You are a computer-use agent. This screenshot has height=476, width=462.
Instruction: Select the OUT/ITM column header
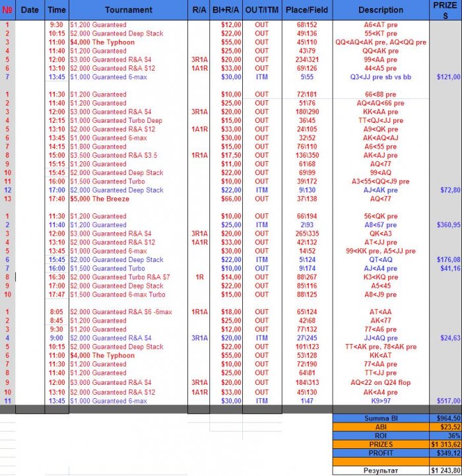[262, 10]
